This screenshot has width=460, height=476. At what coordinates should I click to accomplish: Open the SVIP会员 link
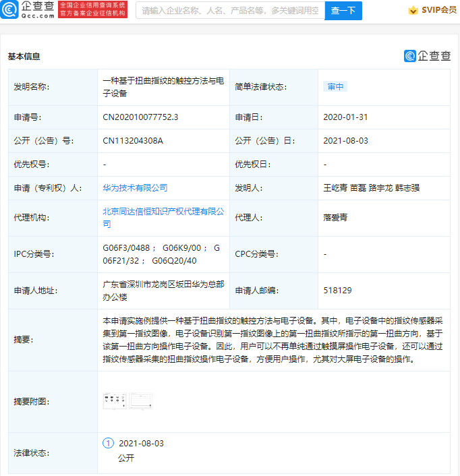pos(438,10)
